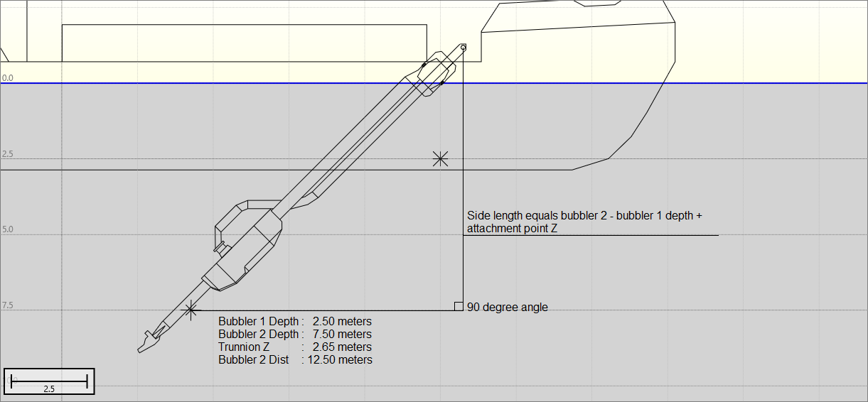Select the '90 degree angle' label
This screenshot has width=868, height=402.
(508, 308)
